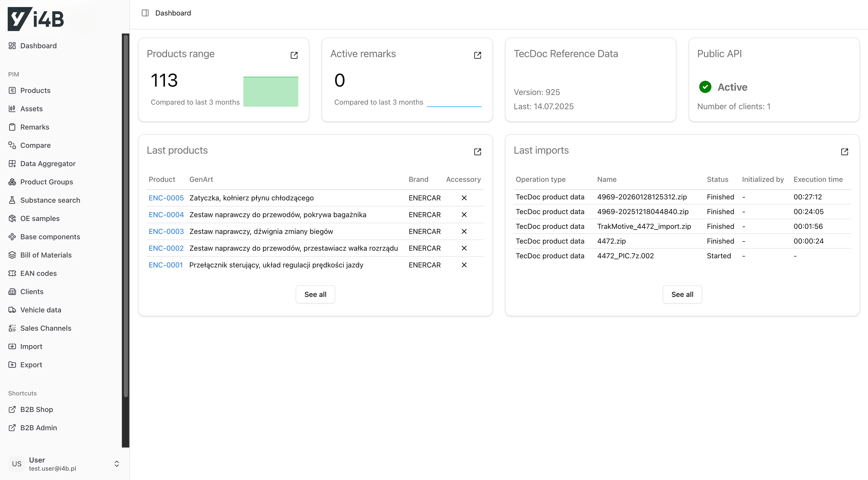868x480 pixels.
Task: Click the GenArt column header
Action: coord(201,179)
